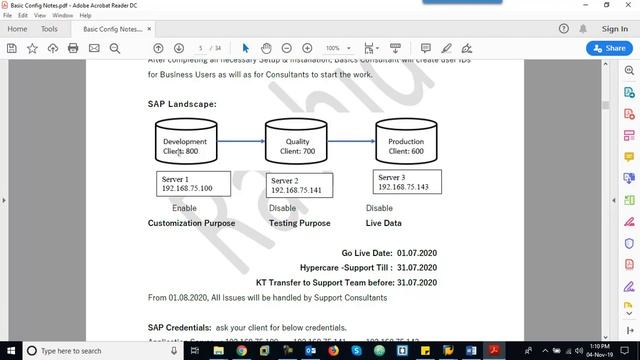Screen dimensions: 640x360
Task: Bookmark the file with the star icon
Action: (32, 48)
